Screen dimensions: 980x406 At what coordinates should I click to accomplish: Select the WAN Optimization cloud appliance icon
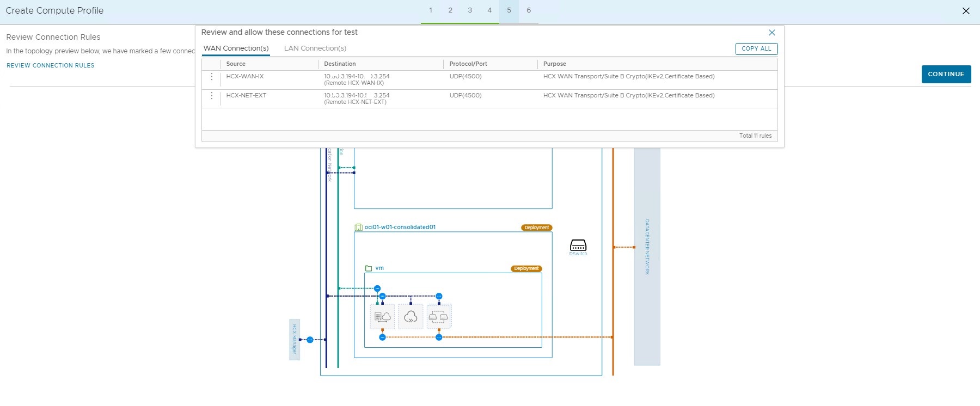point(411,317)
